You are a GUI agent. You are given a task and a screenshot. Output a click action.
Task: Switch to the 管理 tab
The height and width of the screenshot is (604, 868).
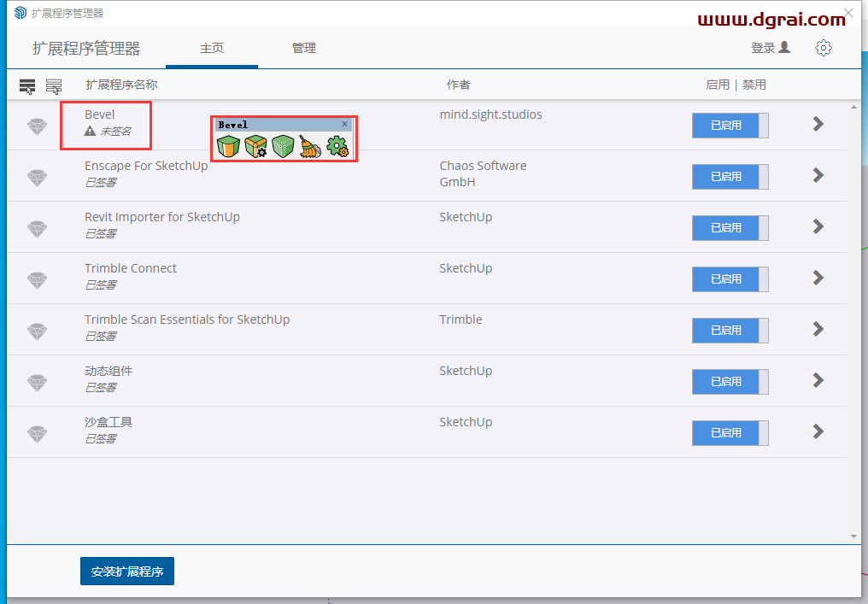[304, 48]
